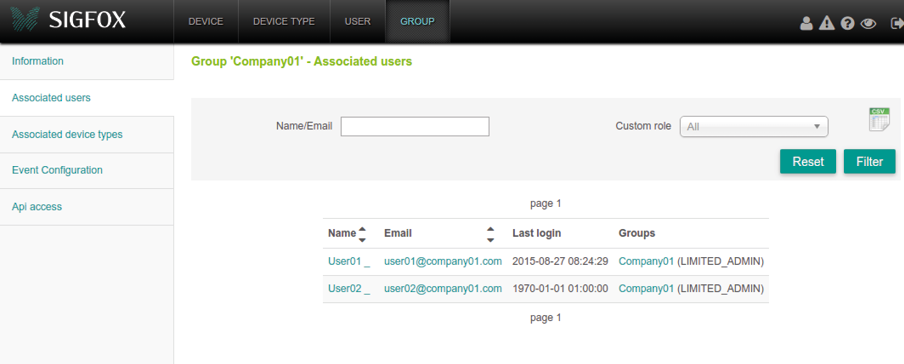904x364 pixels.
Task: Sort Name column descending with down arrow
Action: 362,239
